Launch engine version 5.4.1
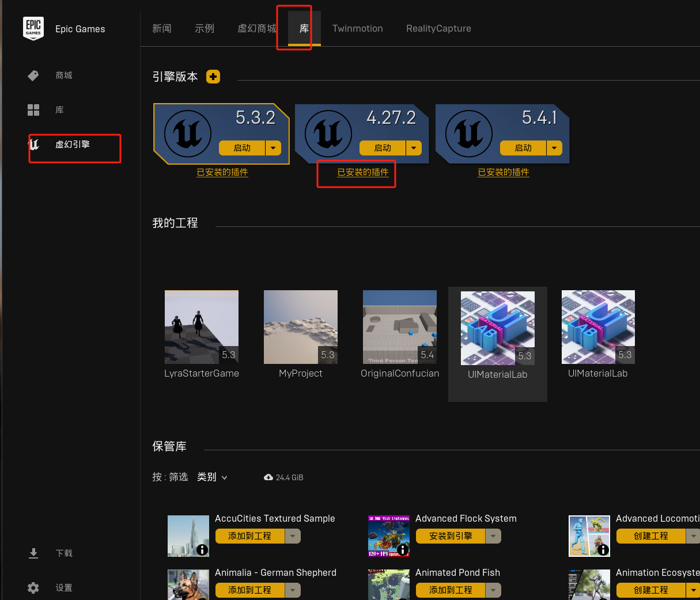The height and width of the screenshot is (600, 700). tap(523, 148)
